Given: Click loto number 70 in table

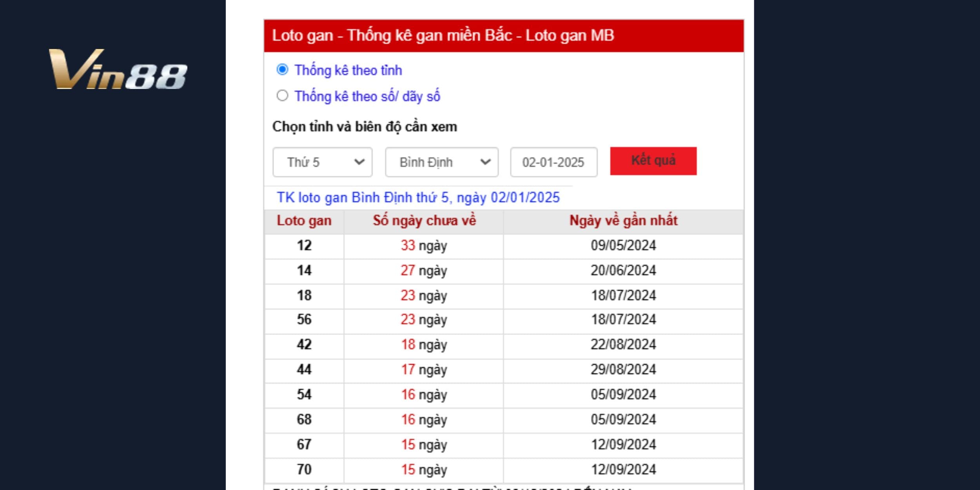Looking at the screenshot, I should click(x=304, y=470).
